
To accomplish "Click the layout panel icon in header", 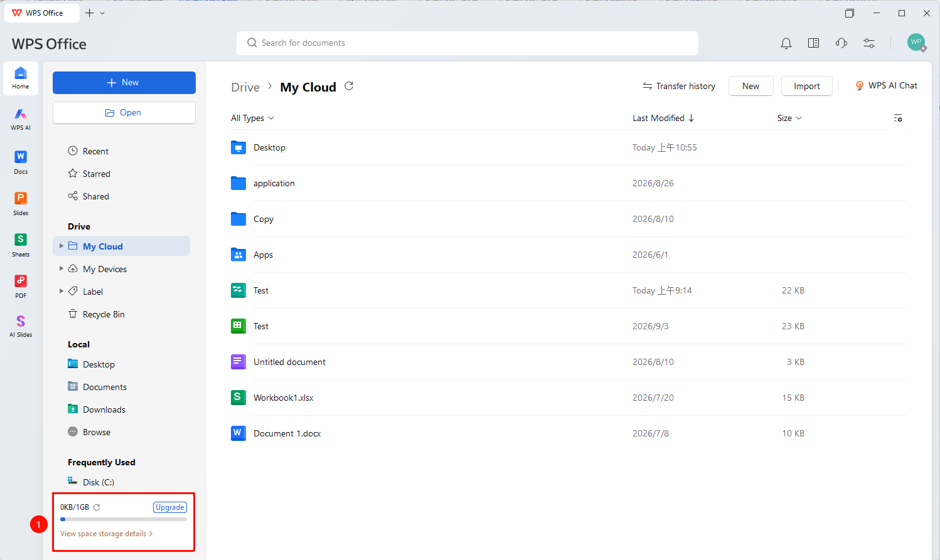I will (814, 43).
